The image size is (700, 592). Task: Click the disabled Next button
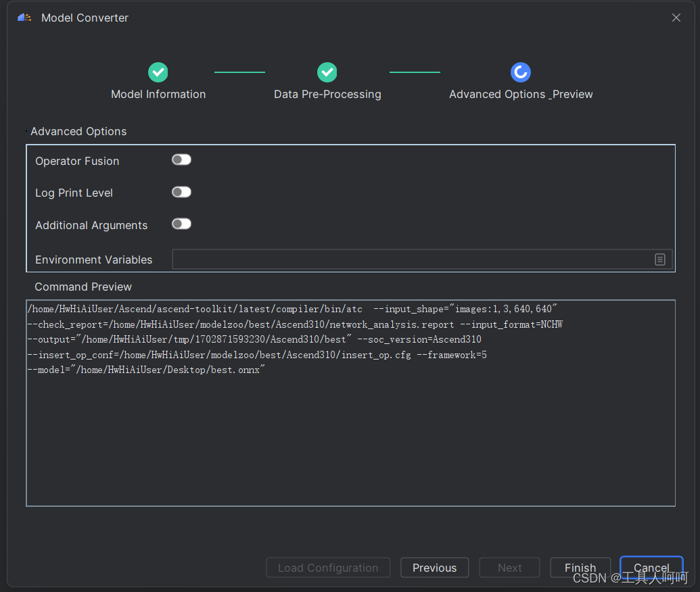tap(509, 568)
